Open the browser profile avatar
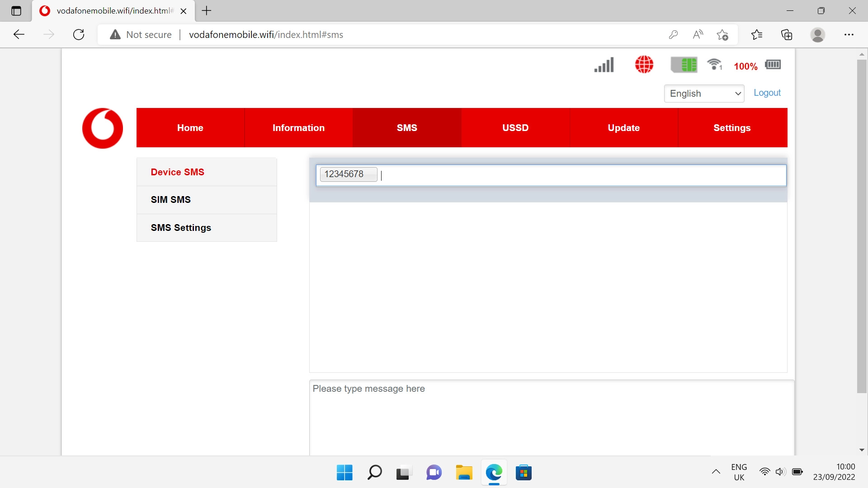Image resolution: width=868 pixels, height=488 pixels. tap(818, 34)
